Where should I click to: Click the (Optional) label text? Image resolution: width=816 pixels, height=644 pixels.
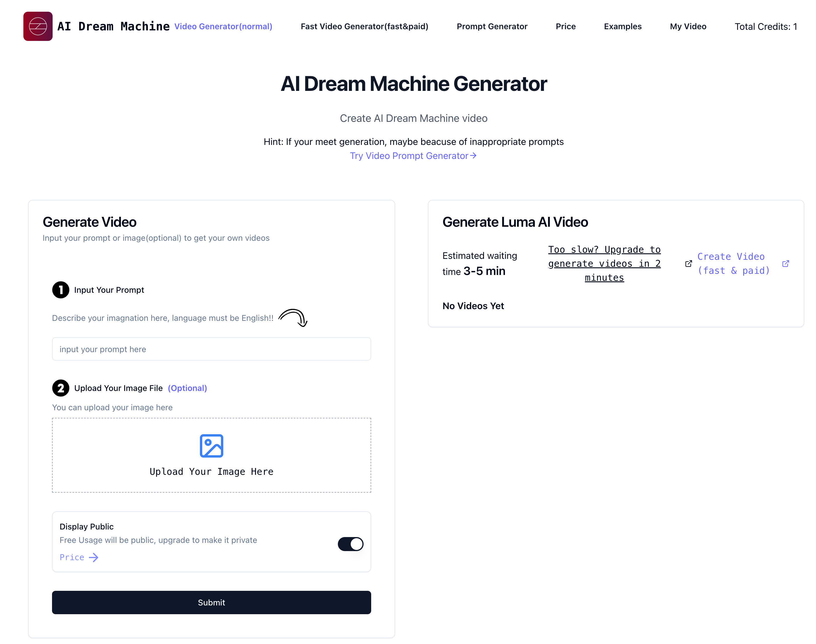(x=187, y=388)
